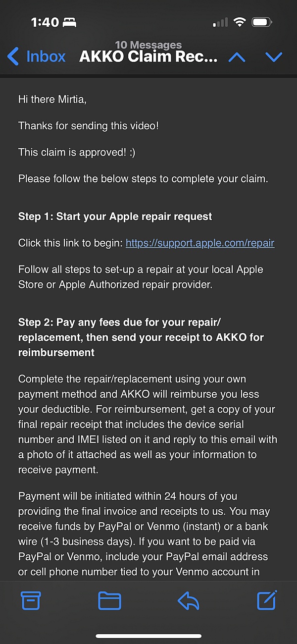Select the Step 2 reimbursement heading
Screen dimensions: 297x644
(x=141, y=337)
